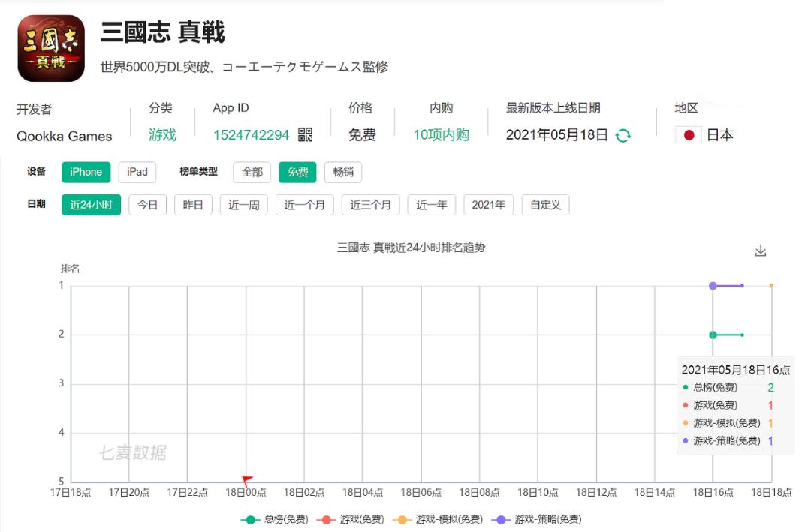Click the Japan flag region icon
811x532 pixels.
tap(689, 135)
